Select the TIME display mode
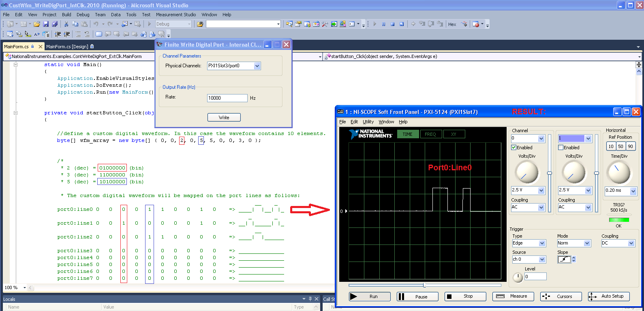The image size is (644, 311). pyautogui.click(x=408, y=134)
